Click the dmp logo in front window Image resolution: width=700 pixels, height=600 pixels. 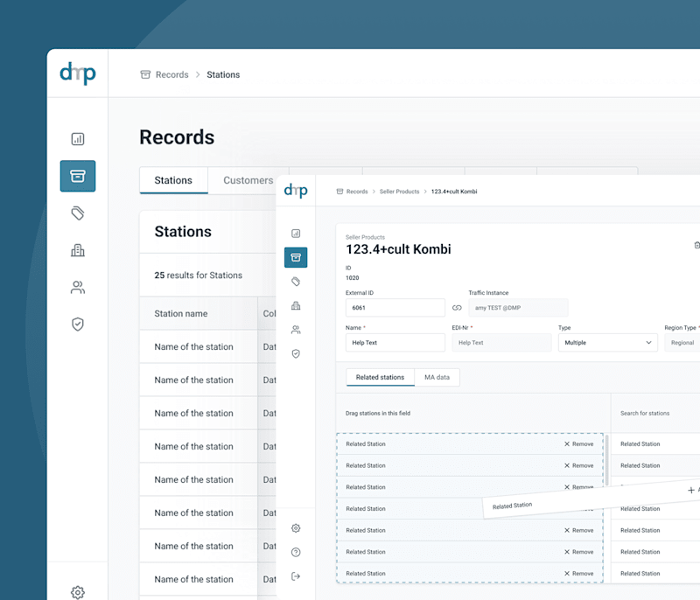(x=296, y=191)
